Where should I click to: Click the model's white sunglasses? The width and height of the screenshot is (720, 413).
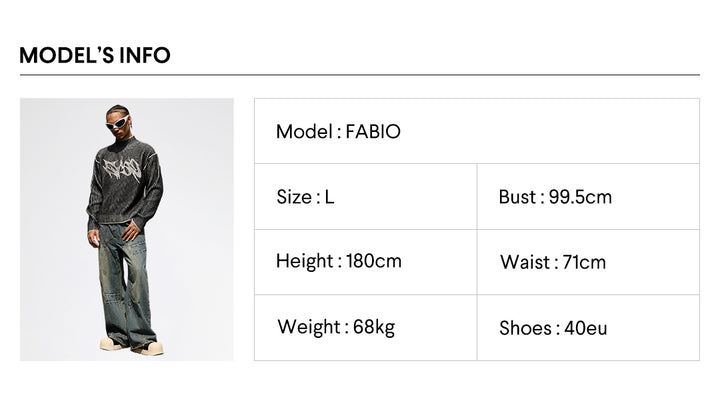[118, 122]
